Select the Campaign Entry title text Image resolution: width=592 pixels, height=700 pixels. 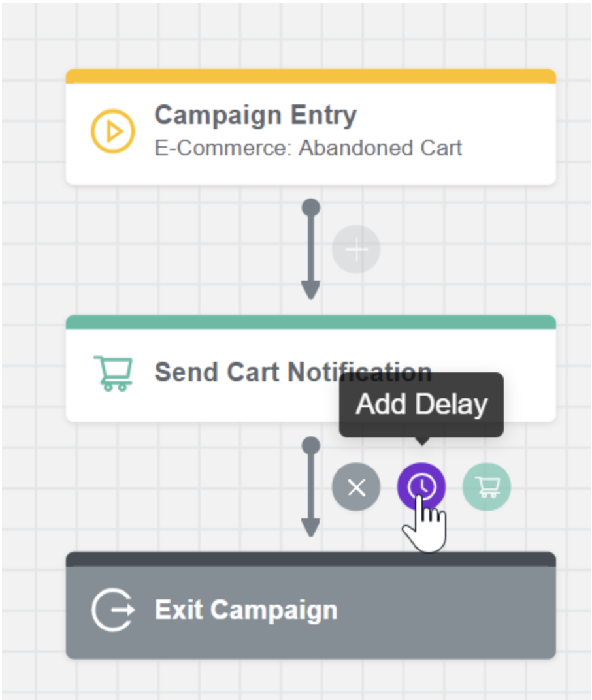click(255, 116)
